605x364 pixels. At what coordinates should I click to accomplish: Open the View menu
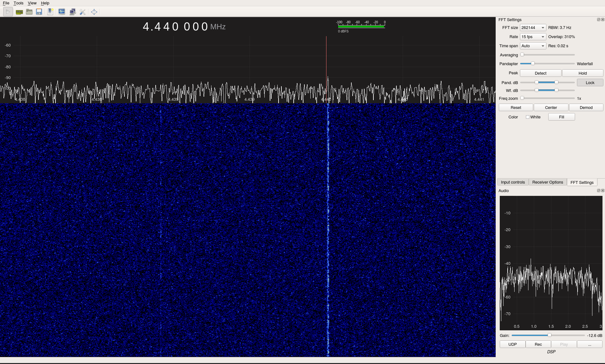32,3
